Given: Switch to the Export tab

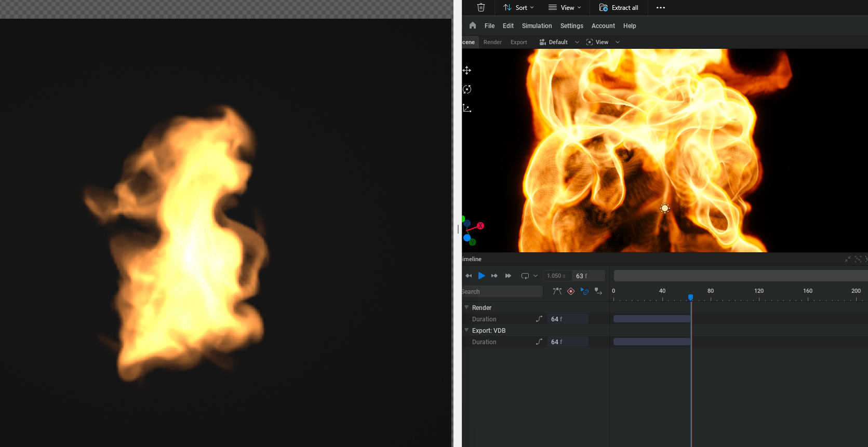Looking at the screenshot, I should click(x=518, y=42).
